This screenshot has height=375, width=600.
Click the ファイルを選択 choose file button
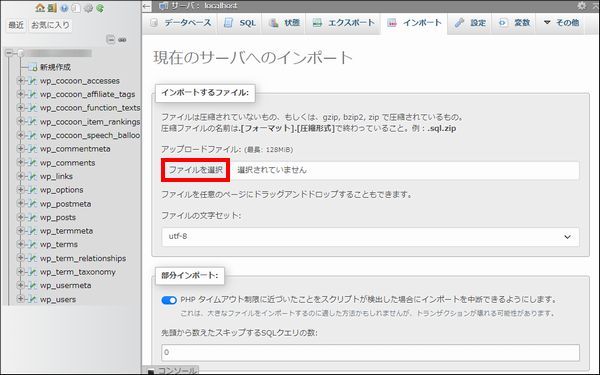pyautogui.click(x=196, y=170)
